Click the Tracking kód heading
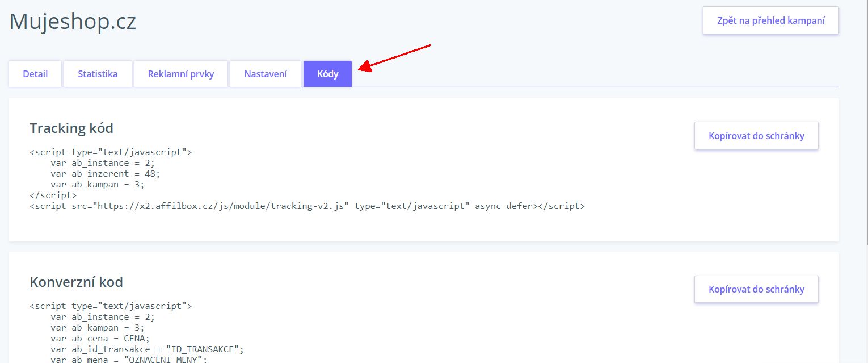The image size is (868, 363). [x=71, y=128]
